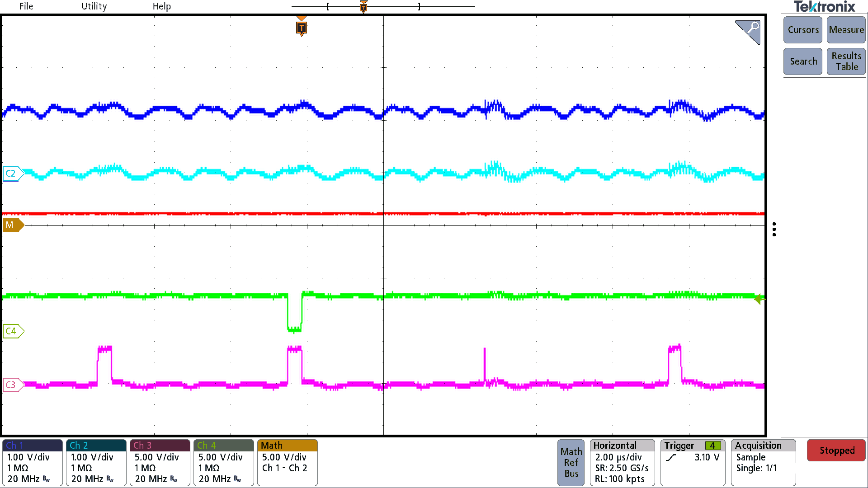The height and width of the screenshot is (488, 868).
Task: Open Ch 1 settings badge
Action: [x=33, y=462]
